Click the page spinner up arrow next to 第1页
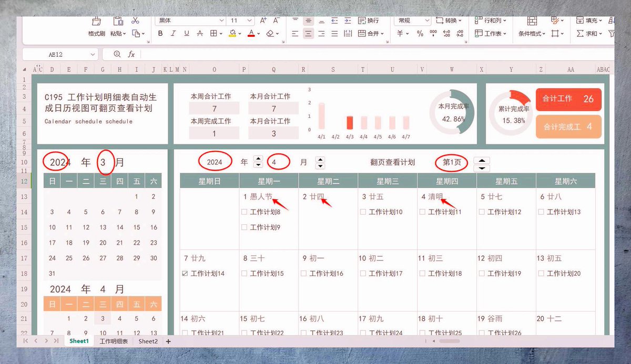 (x=482, y=160)
